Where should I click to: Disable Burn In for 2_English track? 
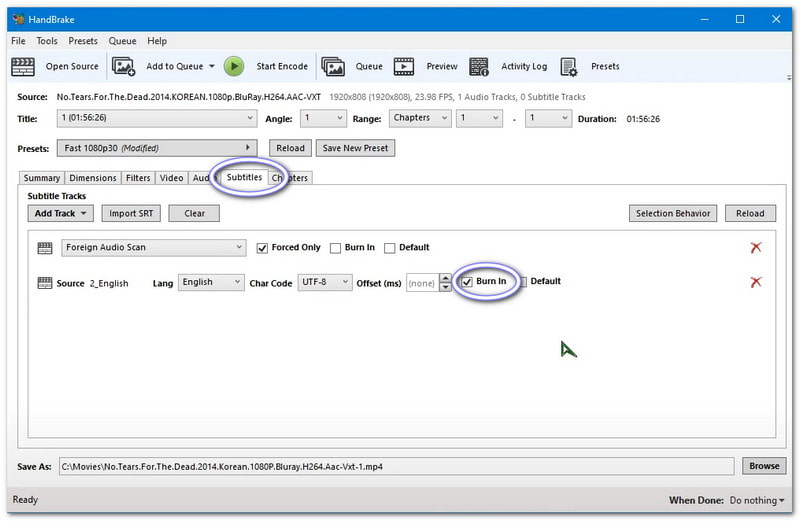pos(467,282)
